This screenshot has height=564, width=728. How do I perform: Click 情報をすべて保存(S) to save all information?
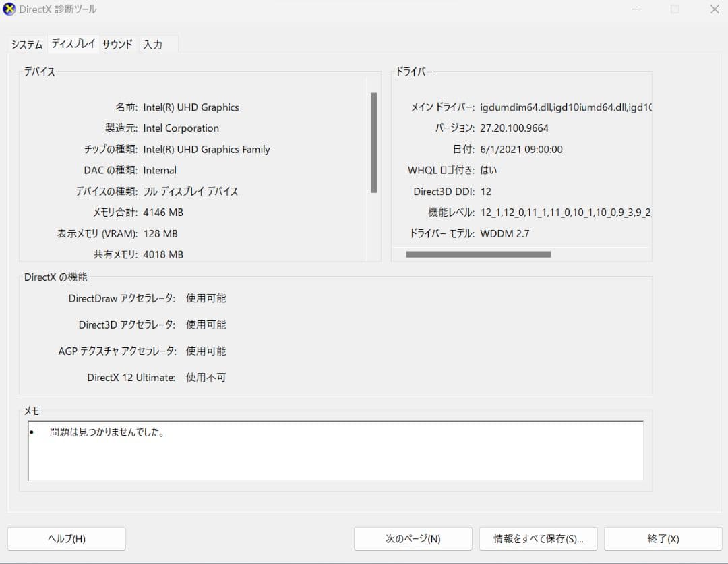coord(538,538)
